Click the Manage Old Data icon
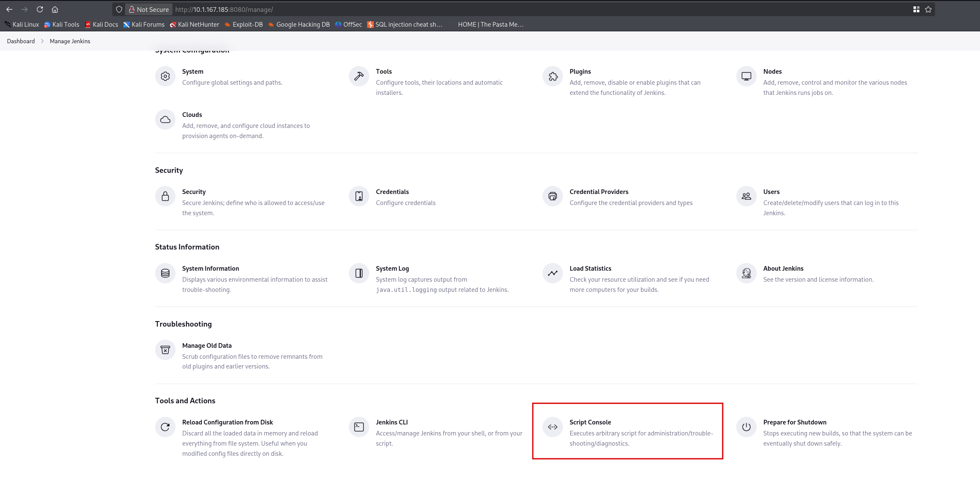 pos(165,350)
